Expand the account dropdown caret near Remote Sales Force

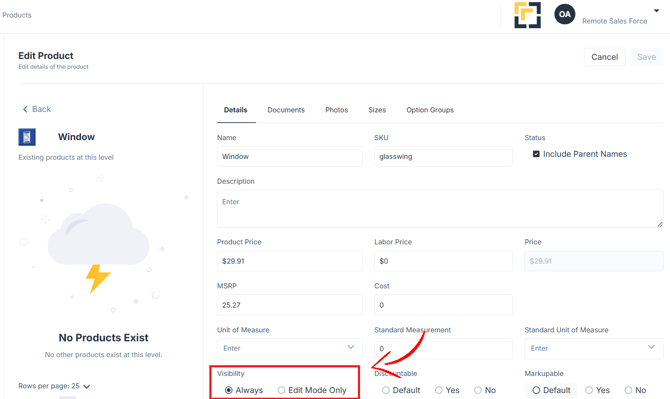pyautogui.click(x=656, y=11)
